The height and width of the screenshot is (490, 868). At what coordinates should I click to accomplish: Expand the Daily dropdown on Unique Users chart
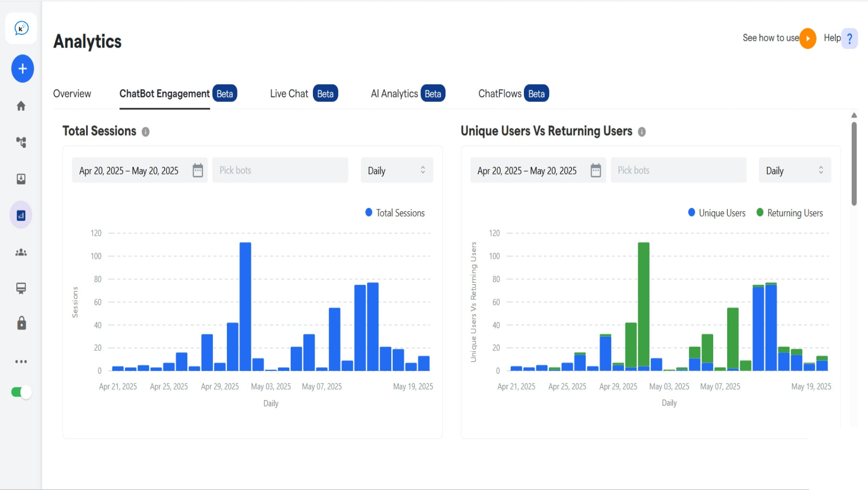coord(794,170)
